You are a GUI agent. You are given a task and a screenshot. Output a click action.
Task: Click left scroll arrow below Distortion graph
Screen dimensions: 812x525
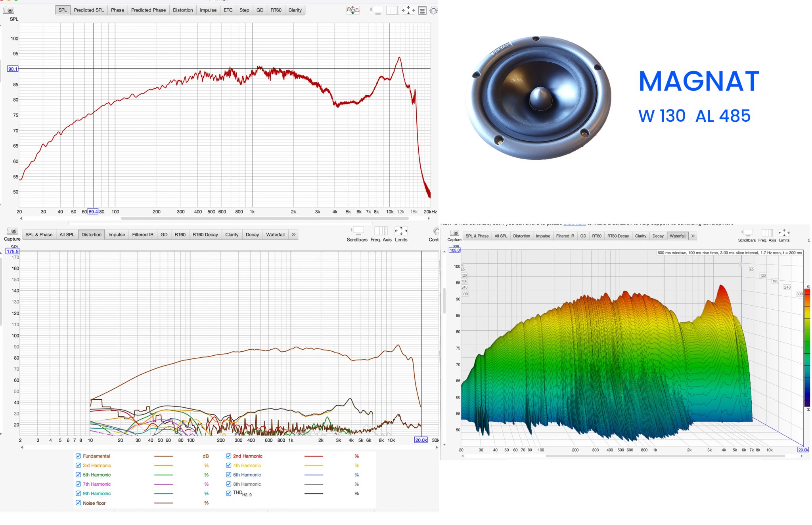(22, 447)
